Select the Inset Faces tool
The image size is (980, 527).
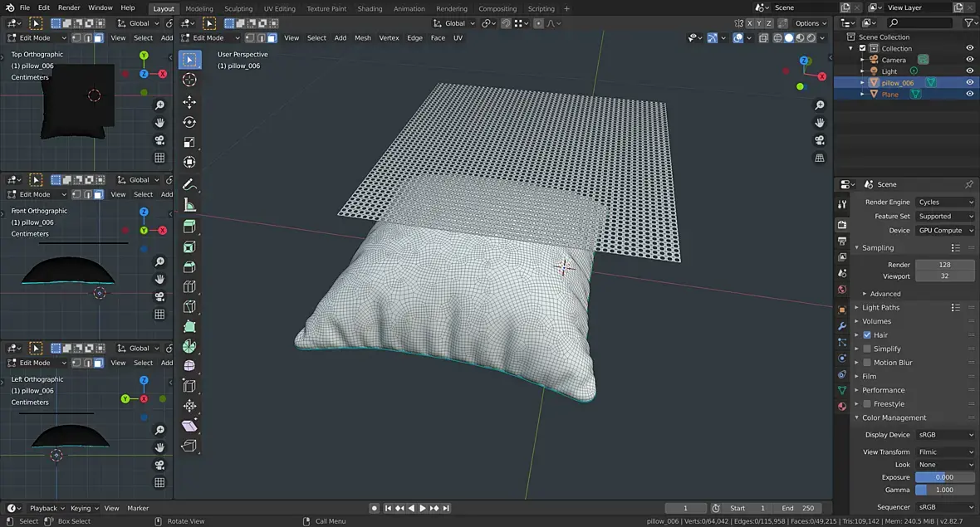[189, 246]
